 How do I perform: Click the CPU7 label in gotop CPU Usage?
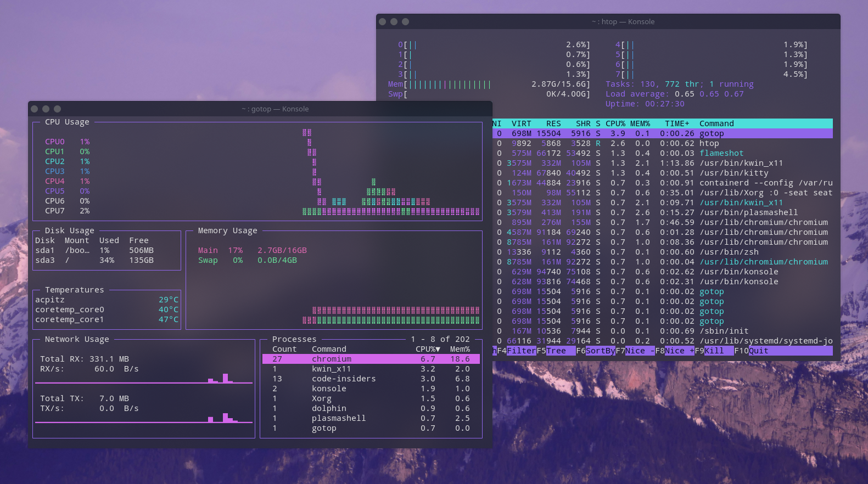click(x=54, y=211)
